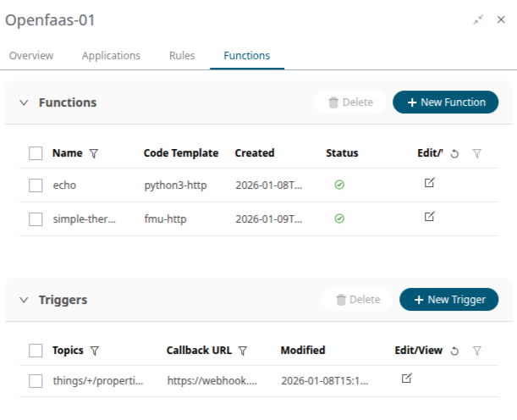Tick the echo function checkbox
The image size is (517, 420).
click(x=36, y=185)
